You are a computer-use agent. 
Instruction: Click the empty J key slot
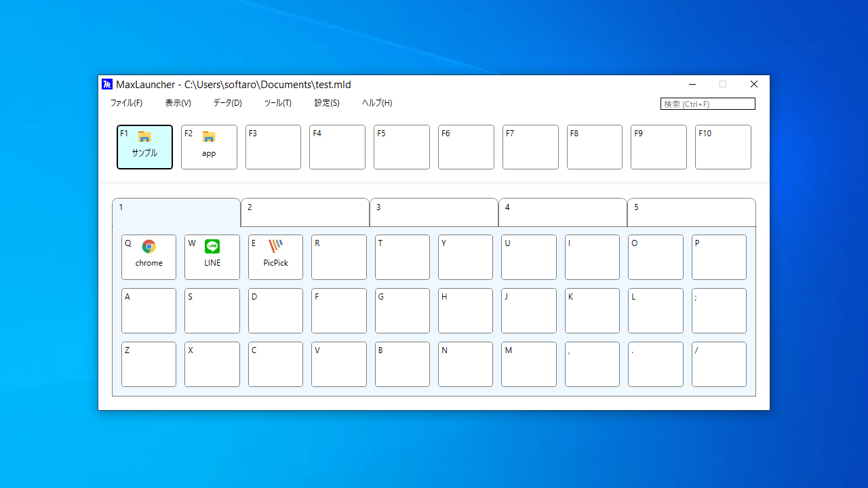click(529, 310)
